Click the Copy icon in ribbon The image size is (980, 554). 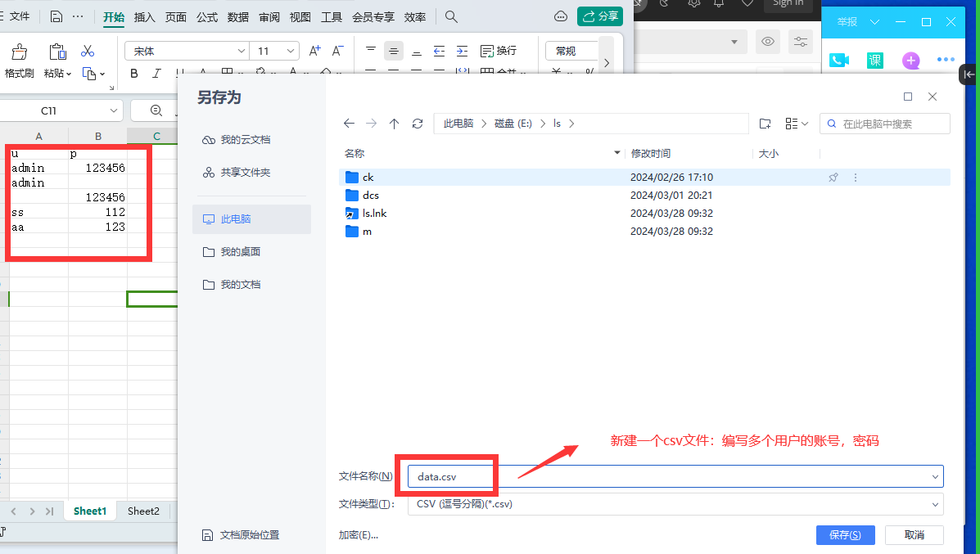tap(89, 74)
